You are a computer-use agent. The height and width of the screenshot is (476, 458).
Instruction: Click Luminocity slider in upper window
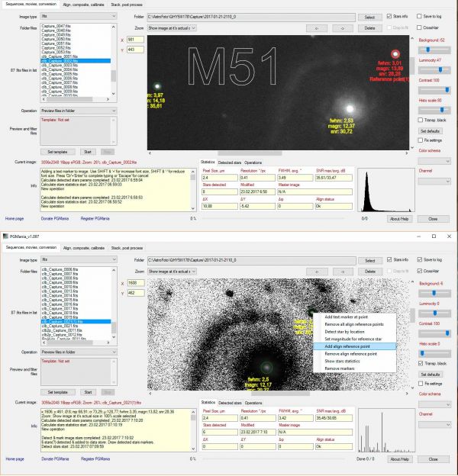(x=434, y=70)
